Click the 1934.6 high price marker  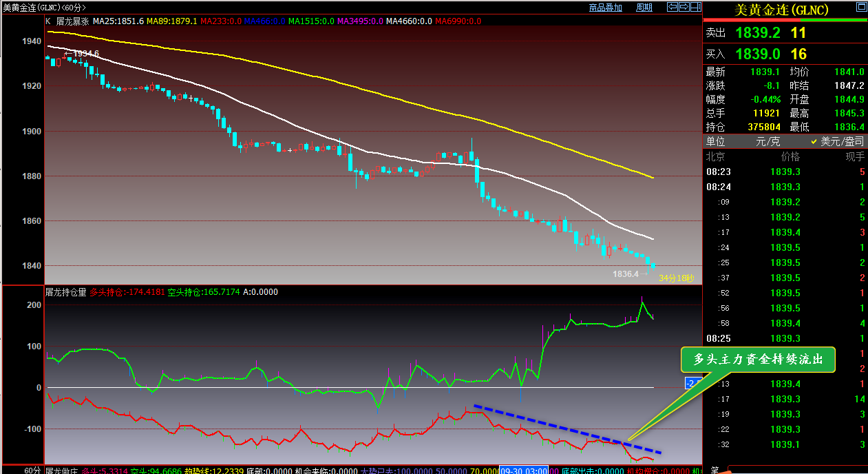81,54
